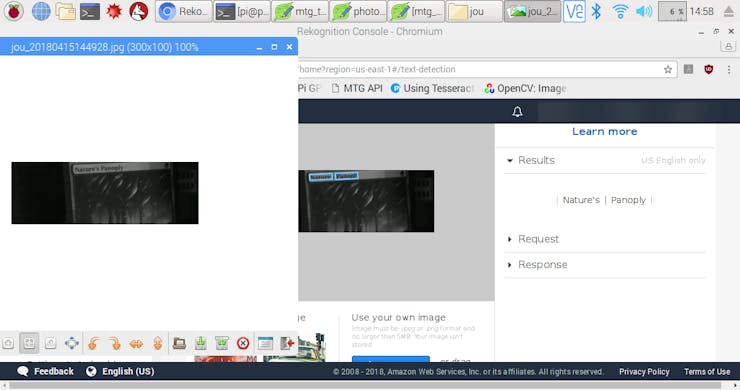Open a file with the folder icon
The width and height of the screenshot is (740, 390).
point(179,343)
